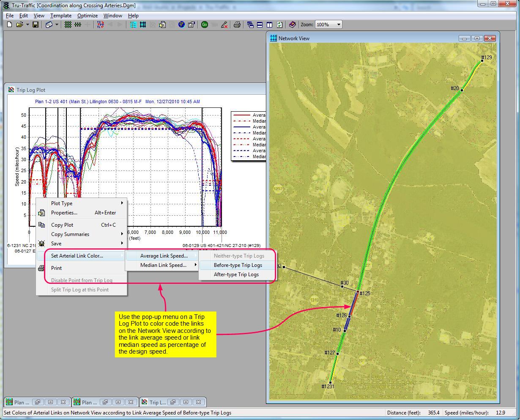
Task: Click the green Go button icon
Action: click(205, 25)
